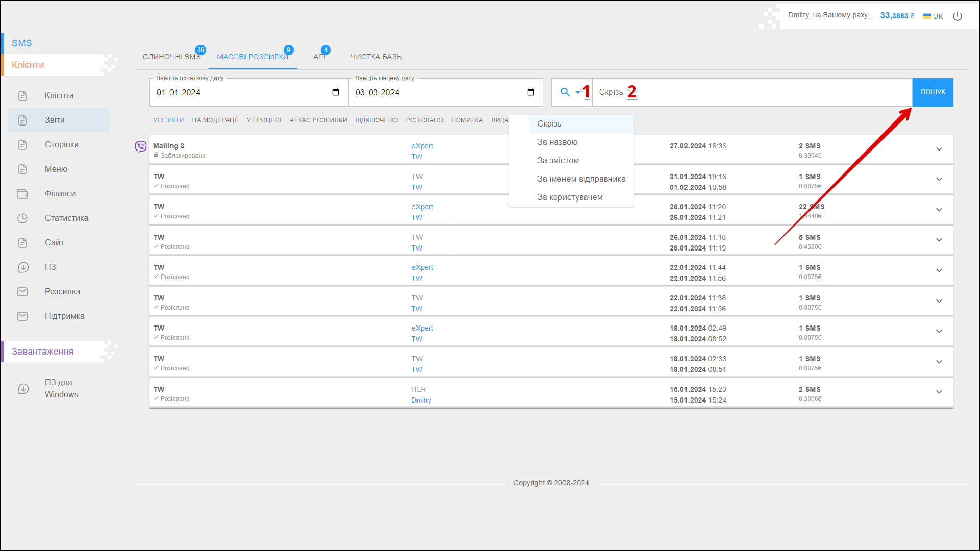Expand the HLR report row dated 15.01.2024
This screenshot has height=551, width=980.
[939, 392]
